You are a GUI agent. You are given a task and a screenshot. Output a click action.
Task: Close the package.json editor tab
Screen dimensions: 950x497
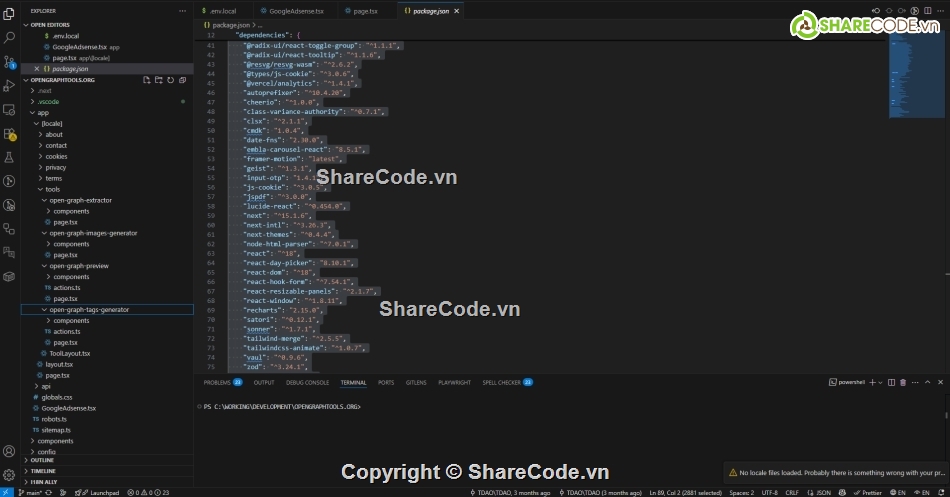coord(457,11)
